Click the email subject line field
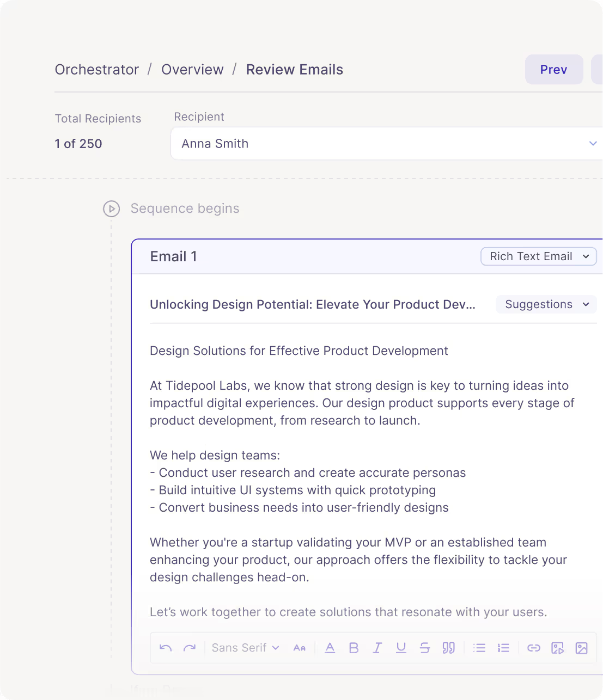Image resolution: width=603 pixels, height=700 pixels. point(313,304)
